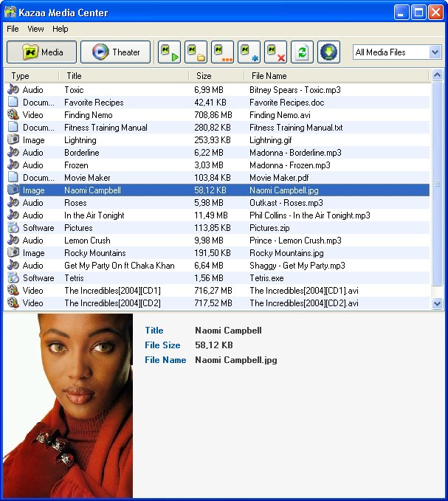Click the image icon beside Rocky Mountains

pyautogui.click(x=13, y=253)
